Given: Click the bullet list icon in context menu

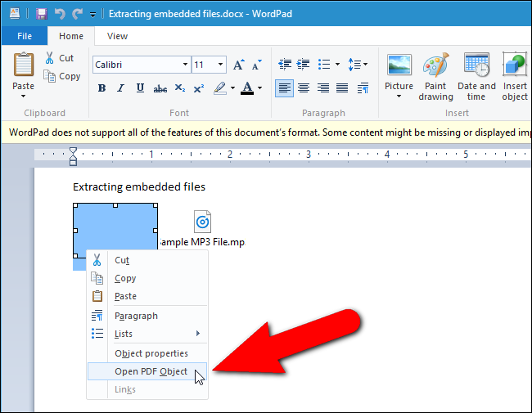Looking at the screenshot, I should 97,334.
